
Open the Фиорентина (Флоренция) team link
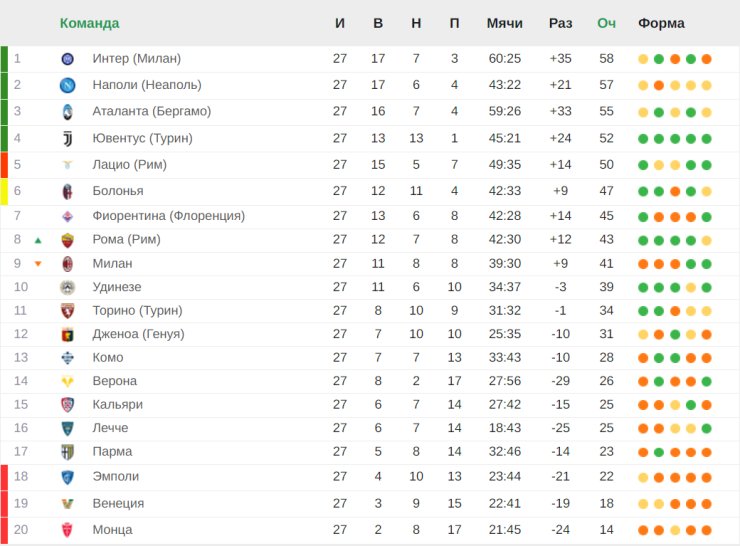pyautogui.click(x=168, y=216)
